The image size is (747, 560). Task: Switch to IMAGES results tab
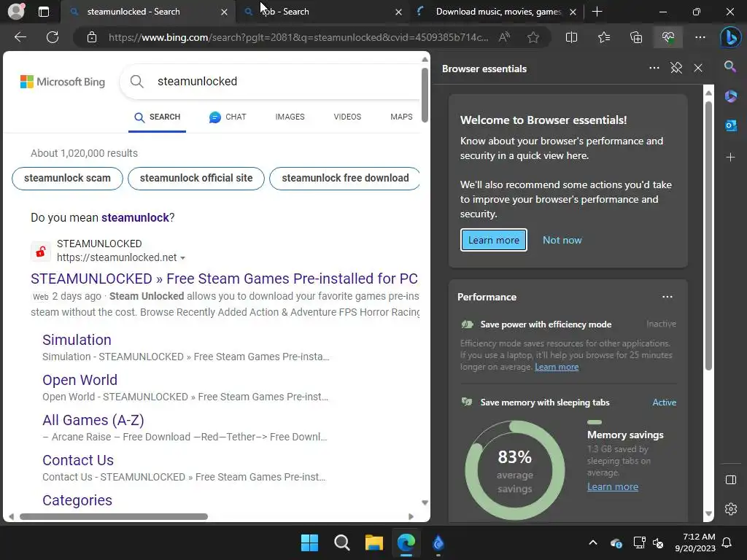290,117
